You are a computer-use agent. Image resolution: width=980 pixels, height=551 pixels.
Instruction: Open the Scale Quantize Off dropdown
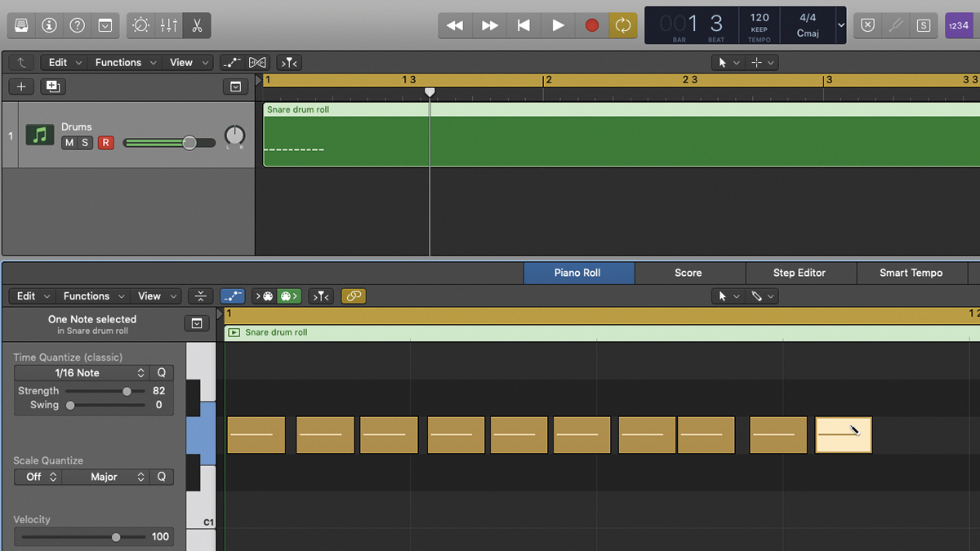(x=38, y=477)
